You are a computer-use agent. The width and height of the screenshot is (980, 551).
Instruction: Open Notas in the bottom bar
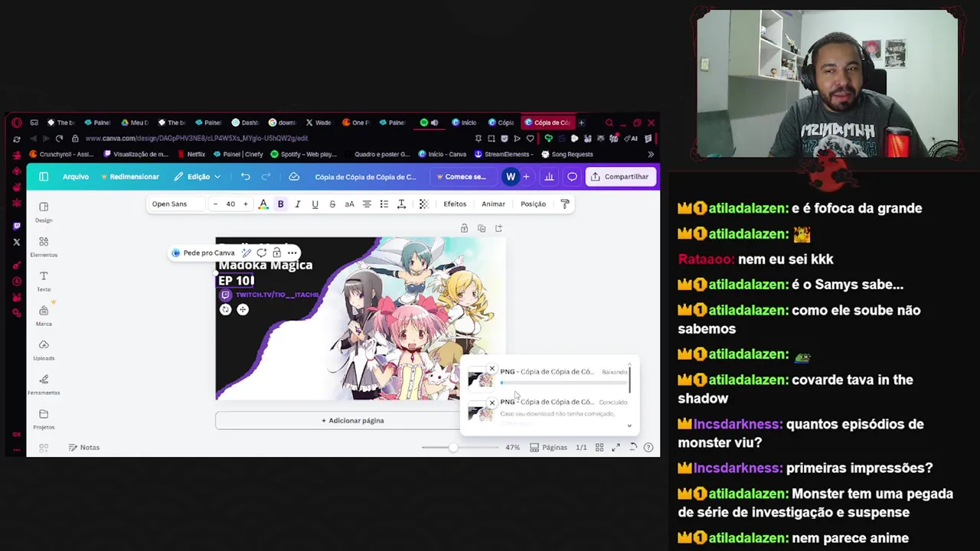click(84, 448)
